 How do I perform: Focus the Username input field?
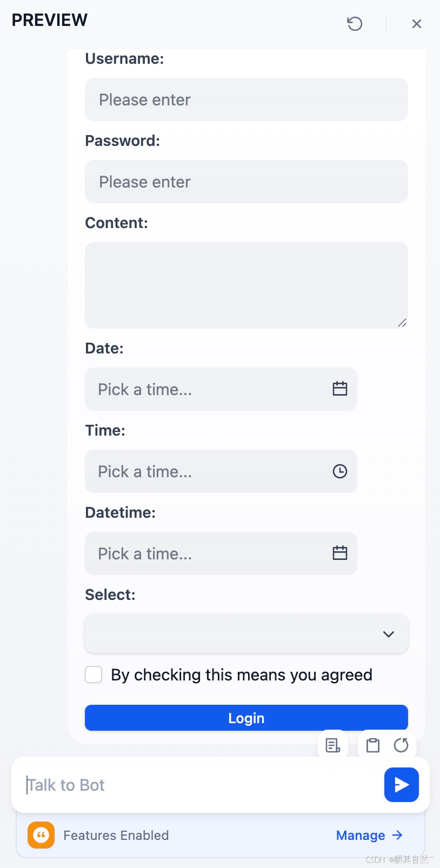246,99
